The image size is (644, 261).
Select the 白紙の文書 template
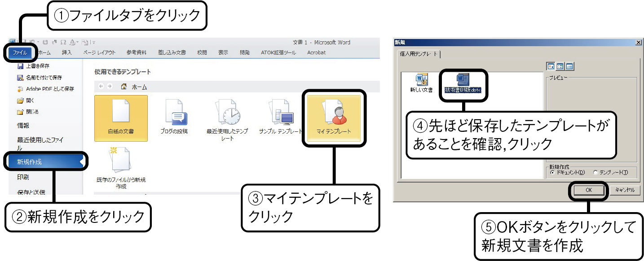[x=121, y=118]
